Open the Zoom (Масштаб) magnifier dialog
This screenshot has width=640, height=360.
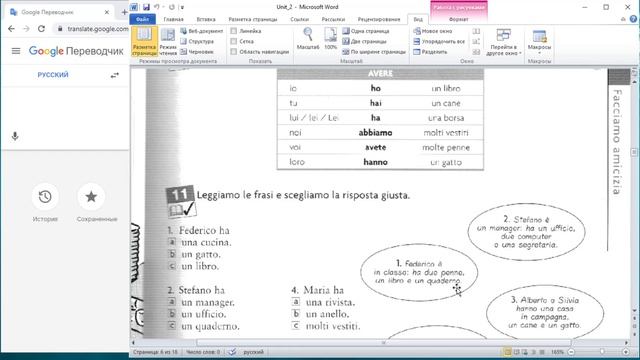[308, 39]
